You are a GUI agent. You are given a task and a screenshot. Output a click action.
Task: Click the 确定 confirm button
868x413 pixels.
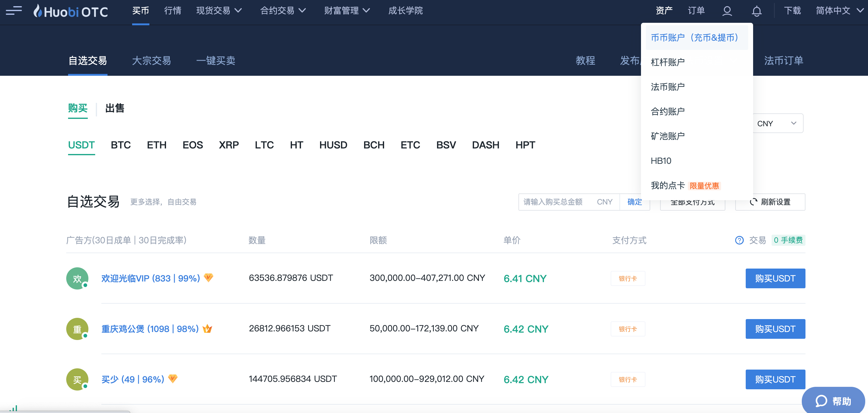coord(635,202)
